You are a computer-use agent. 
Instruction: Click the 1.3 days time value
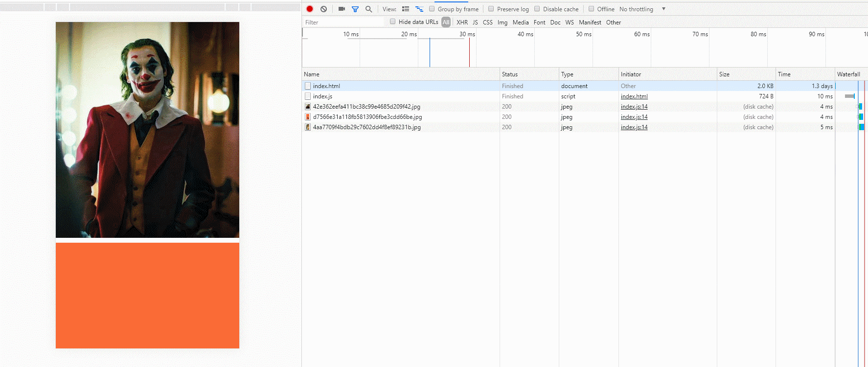(x=822, y=86)
